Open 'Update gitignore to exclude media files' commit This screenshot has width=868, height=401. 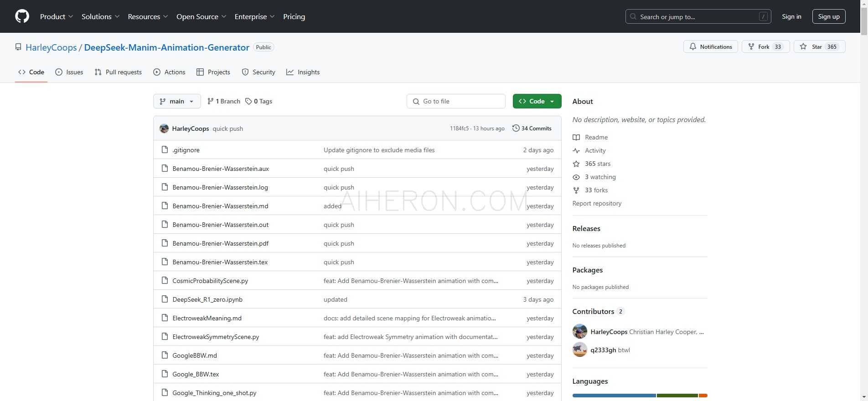[379, 150]
